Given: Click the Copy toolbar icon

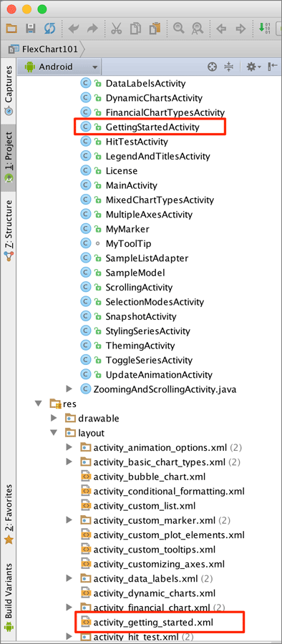Looking at the screenshot, I should coord(135,29).
